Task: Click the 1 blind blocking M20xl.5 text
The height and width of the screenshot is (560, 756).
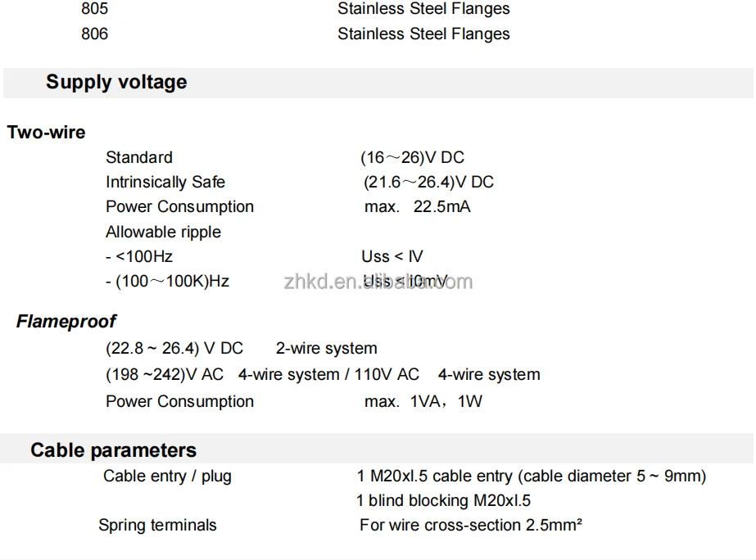Action: tap(443, 501)
